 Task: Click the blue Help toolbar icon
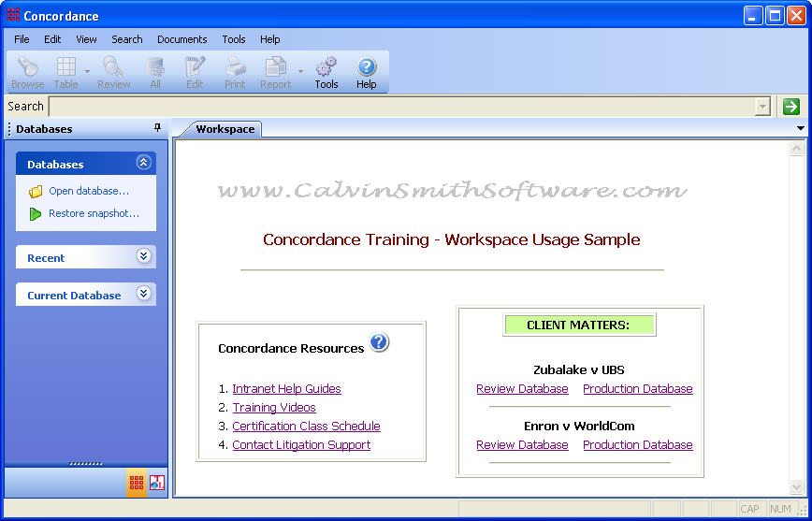pos(367,72)
